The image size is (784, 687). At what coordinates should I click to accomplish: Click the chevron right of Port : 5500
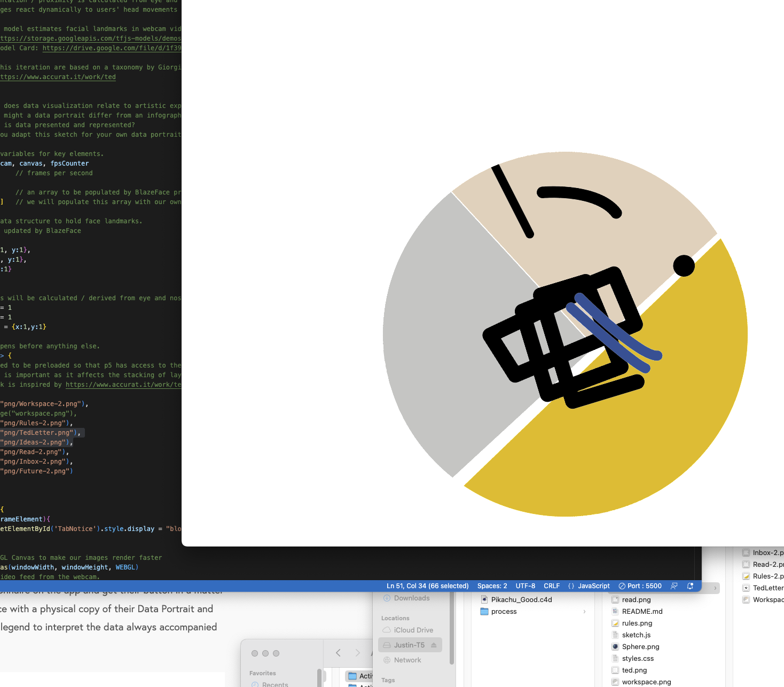(x=715, y=588)
